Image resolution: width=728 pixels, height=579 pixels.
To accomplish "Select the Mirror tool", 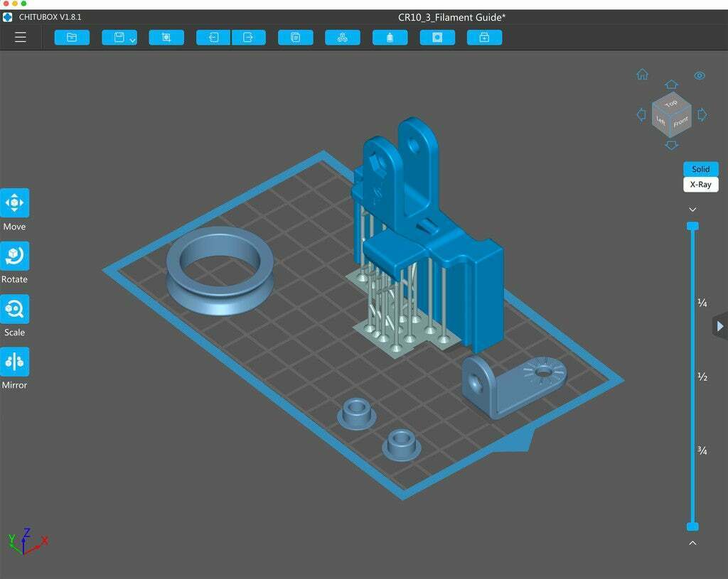I will 14,362.
